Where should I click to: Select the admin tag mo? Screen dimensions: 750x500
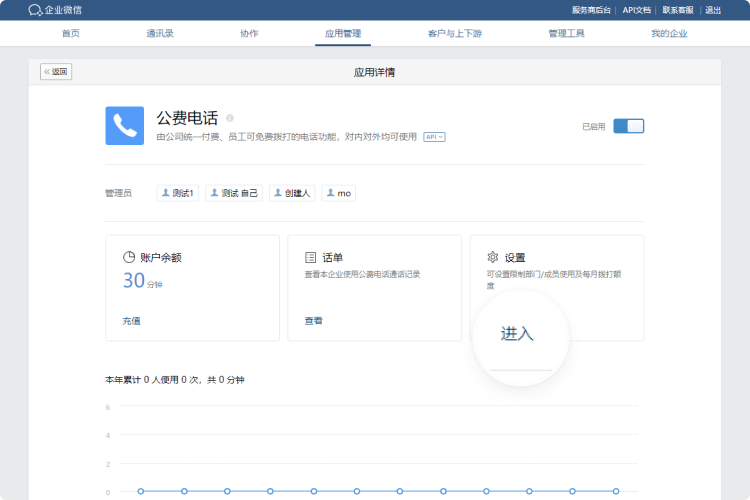339,193
